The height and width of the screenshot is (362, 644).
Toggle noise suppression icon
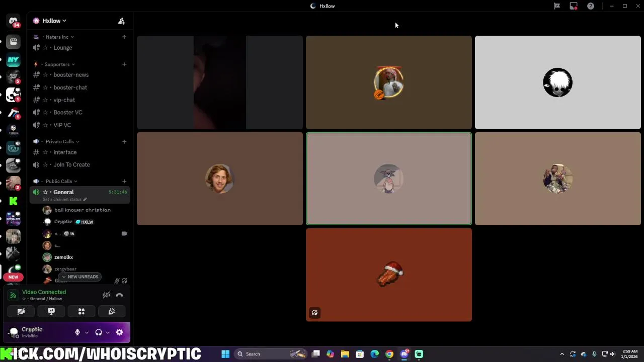pos(106,295)
